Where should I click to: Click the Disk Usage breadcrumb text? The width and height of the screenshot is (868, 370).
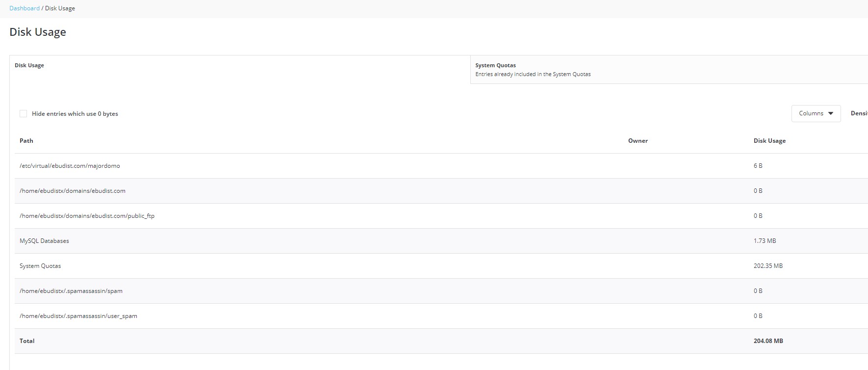[x=60, y=8]
